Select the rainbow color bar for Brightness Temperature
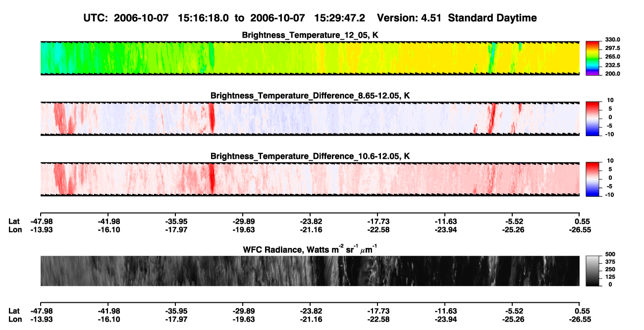Viewport: 644px width, 330px height. (593, 58)
